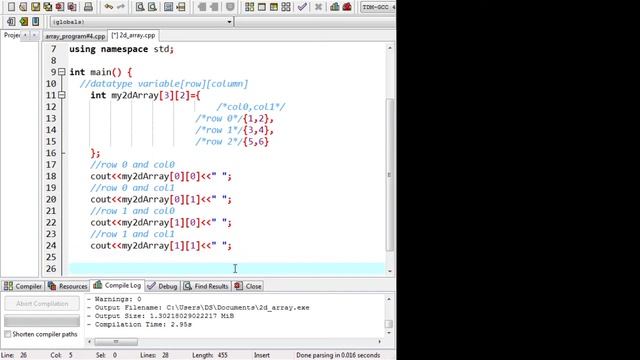
Task: Click the 'Insert' mode status bar entry
Action: 262,355
